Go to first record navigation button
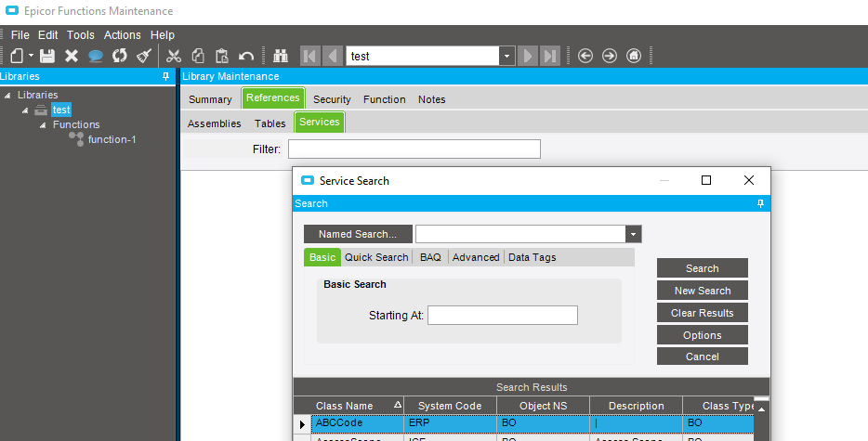This screenshot has width=868, height=441. (x=310, y=56)
